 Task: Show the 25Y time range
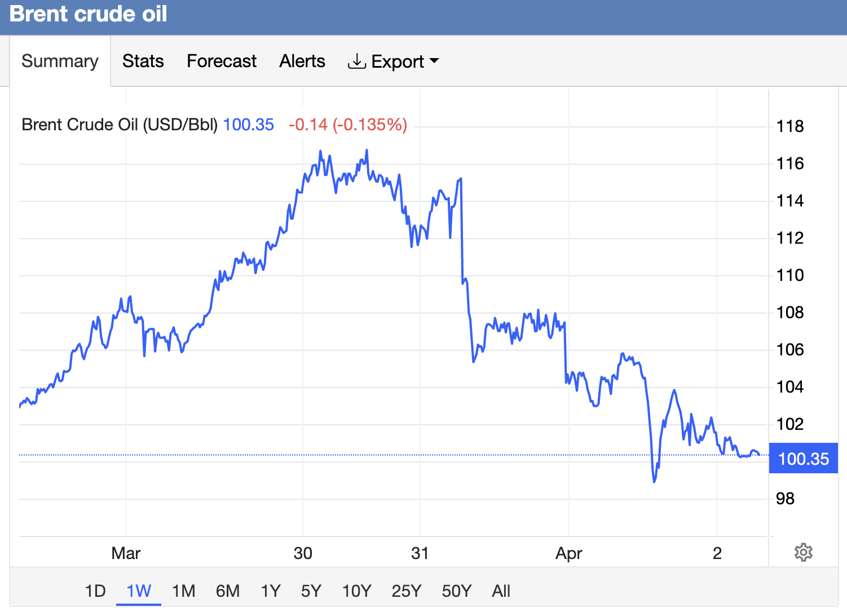(406, 591)
